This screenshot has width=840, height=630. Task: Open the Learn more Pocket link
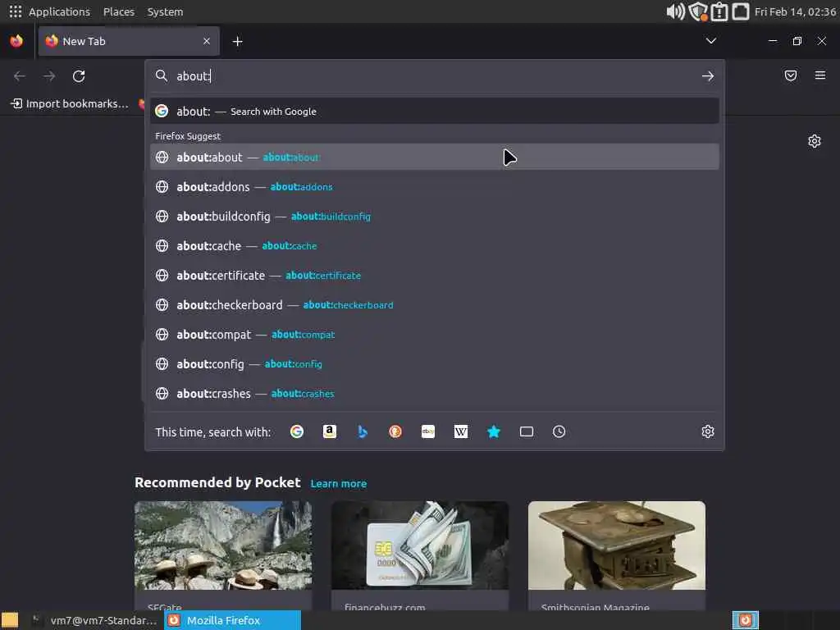click(x=339, y=484)
